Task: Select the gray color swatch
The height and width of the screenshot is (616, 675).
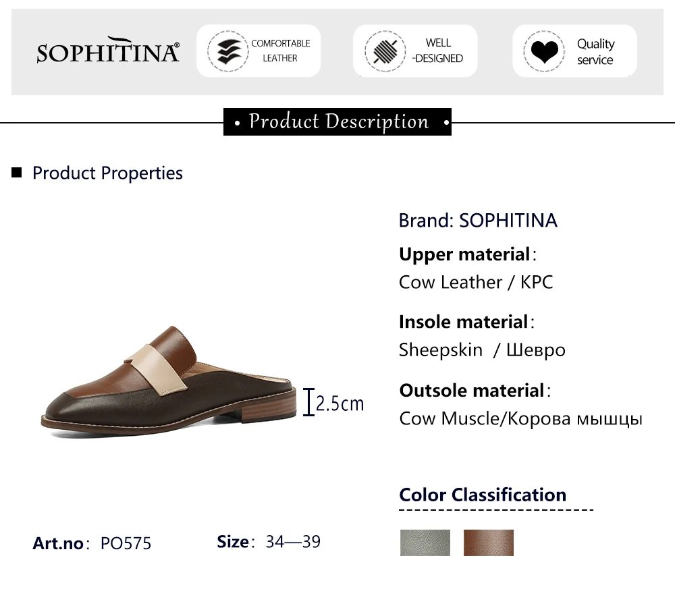Action: [x=425, y=542]
